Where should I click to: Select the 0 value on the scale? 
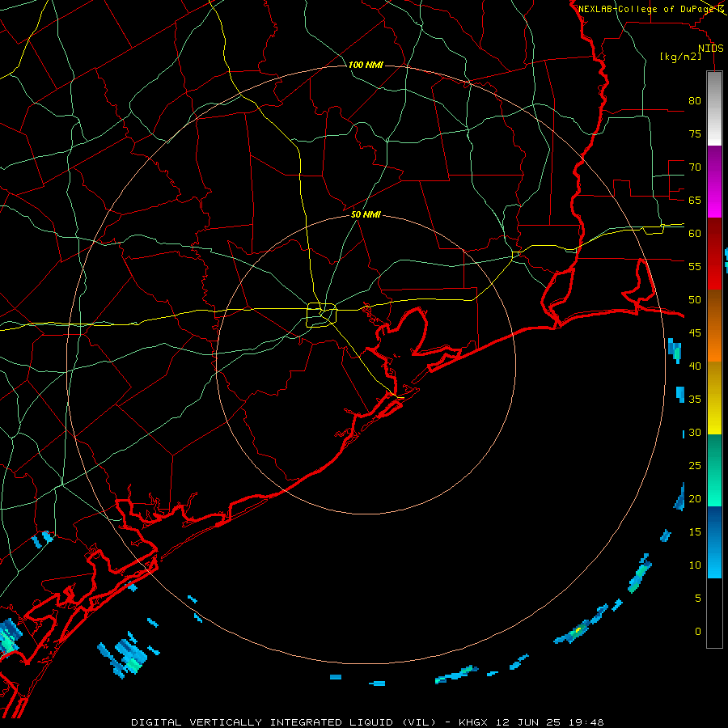698,632
